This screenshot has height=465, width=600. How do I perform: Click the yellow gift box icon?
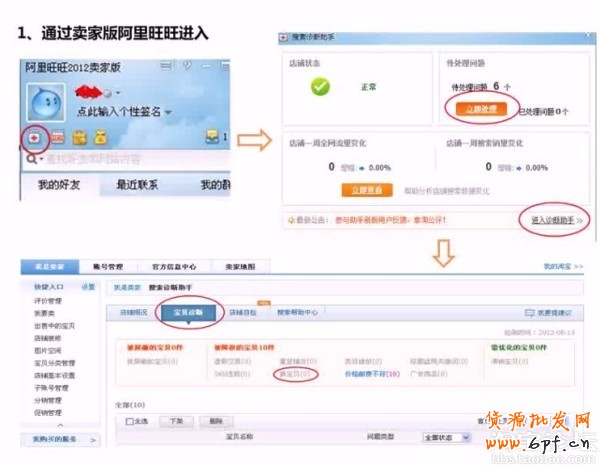pyautogui.click(x=80, y=137)
